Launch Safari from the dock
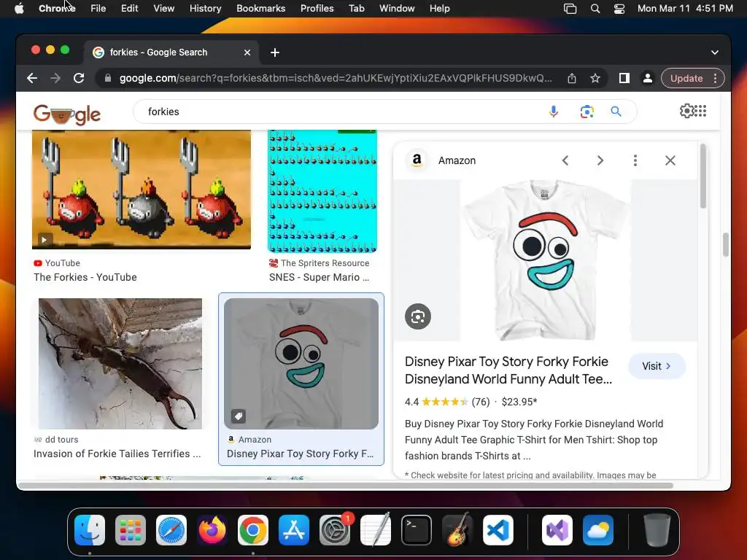The height and width of the screenshot is (560, 747). click(171, 530)
